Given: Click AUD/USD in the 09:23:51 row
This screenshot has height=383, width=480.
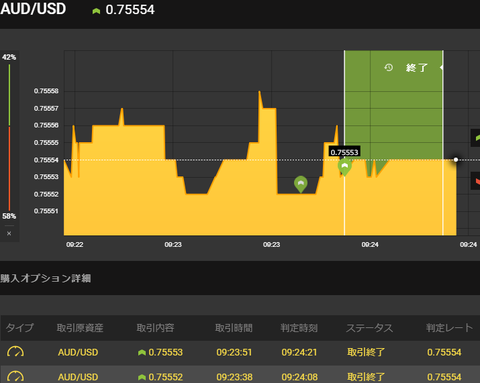Looking at the screenshot, I should click(x=78, y=352).
